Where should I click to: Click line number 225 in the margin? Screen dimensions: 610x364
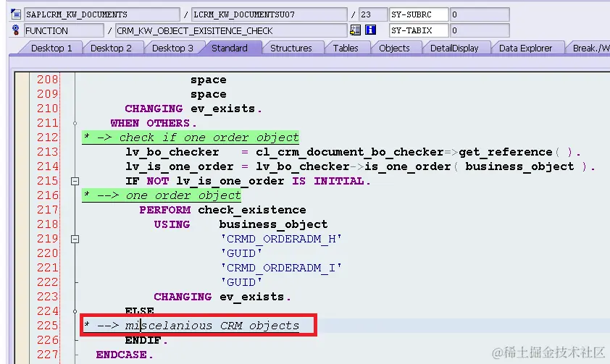48,326
